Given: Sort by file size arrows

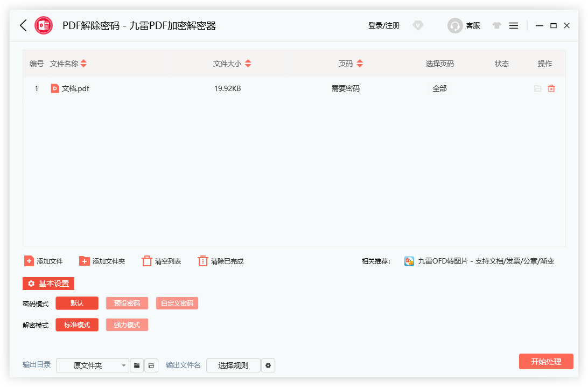Looking at the screenshot, I should [x=248, y=64].
